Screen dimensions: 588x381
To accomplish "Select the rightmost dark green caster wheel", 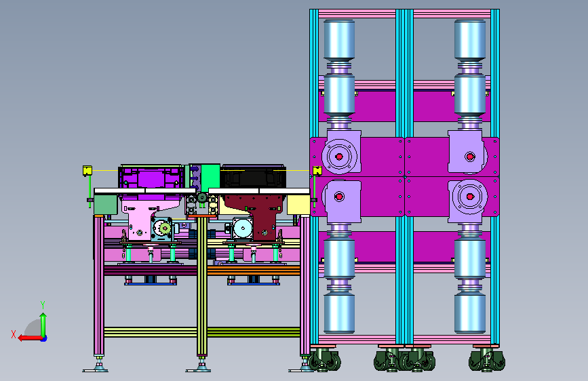I will (487, 361).
